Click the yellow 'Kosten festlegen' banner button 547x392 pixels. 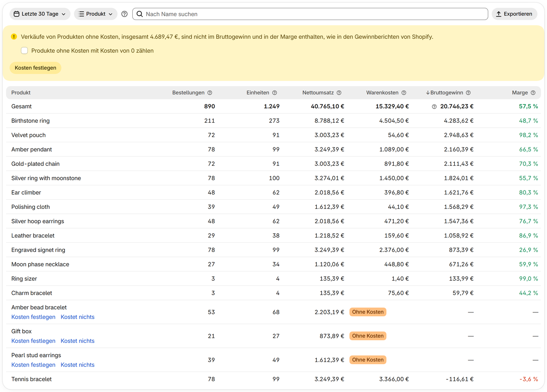coord(35,68)
